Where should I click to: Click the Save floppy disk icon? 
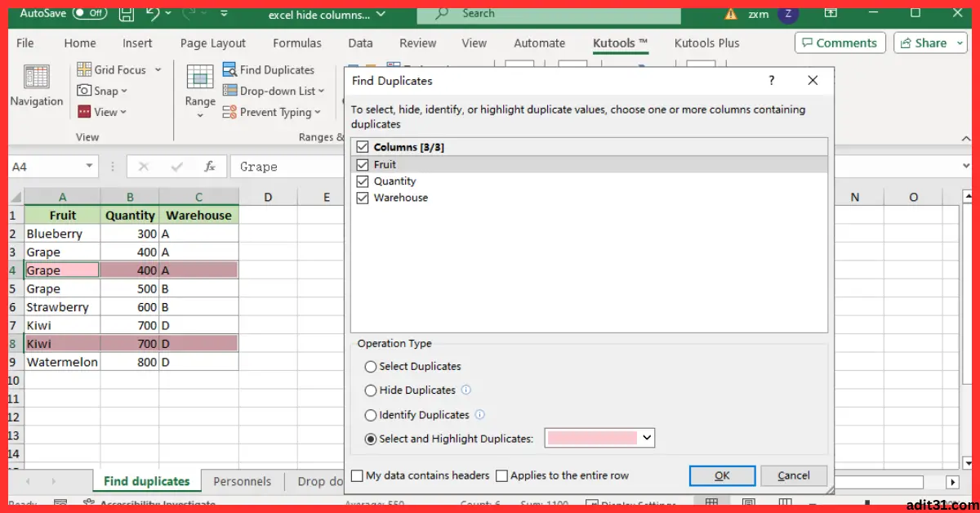(126, 13)
